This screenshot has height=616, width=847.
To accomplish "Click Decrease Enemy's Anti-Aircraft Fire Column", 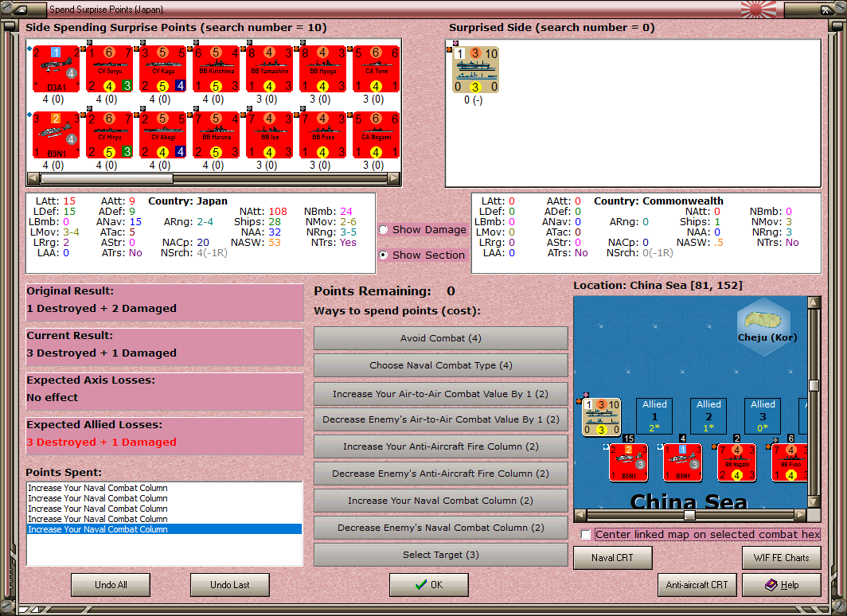I will tap(441, 474).
